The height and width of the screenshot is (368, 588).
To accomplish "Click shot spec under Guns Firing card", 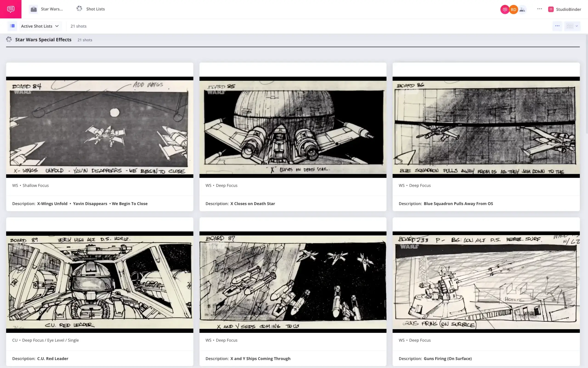I will [415, 340].
